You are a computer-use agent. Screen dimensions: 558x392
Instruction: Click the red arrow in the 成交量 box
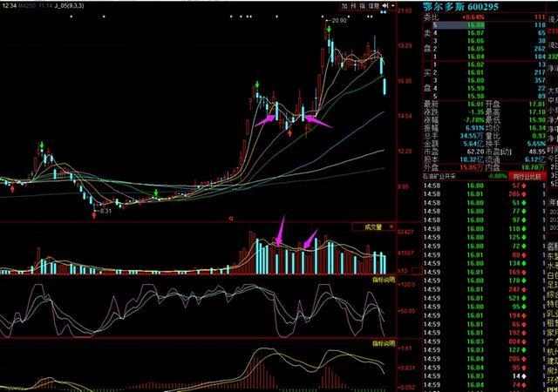(391, 227)
